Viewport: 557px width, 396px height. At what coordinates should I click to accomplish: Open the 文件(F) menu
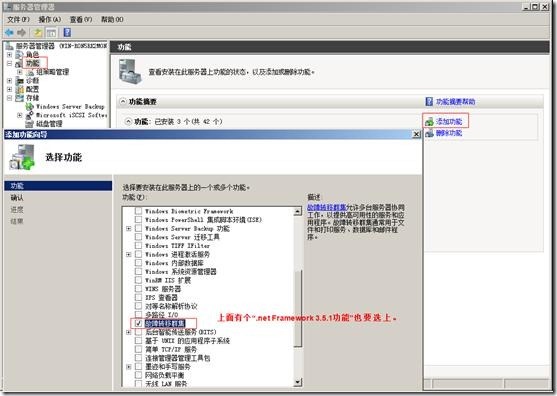tap(18, 20)
